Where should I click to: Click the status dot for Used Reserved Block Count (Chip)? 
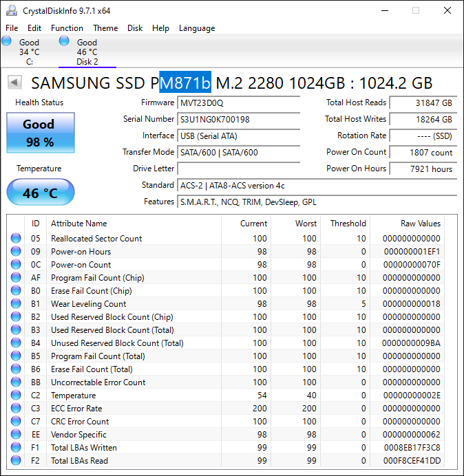pyautogui.click(x=16, y=316)
